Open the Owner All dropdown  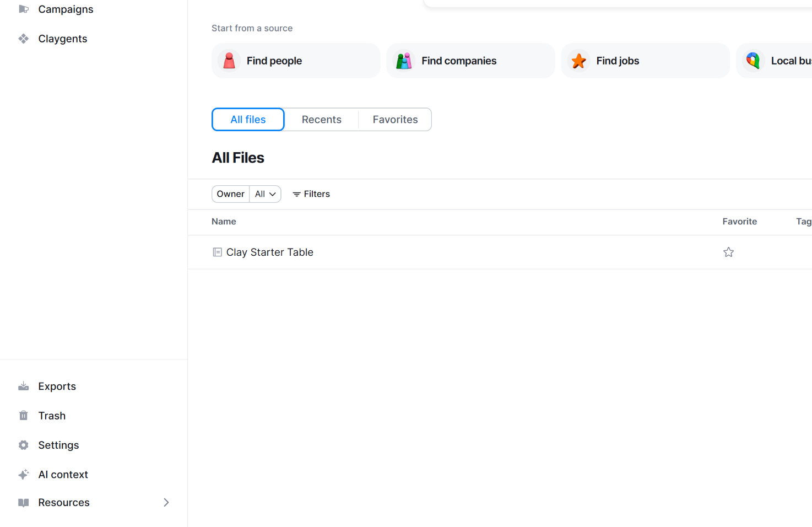pos(265,194)
